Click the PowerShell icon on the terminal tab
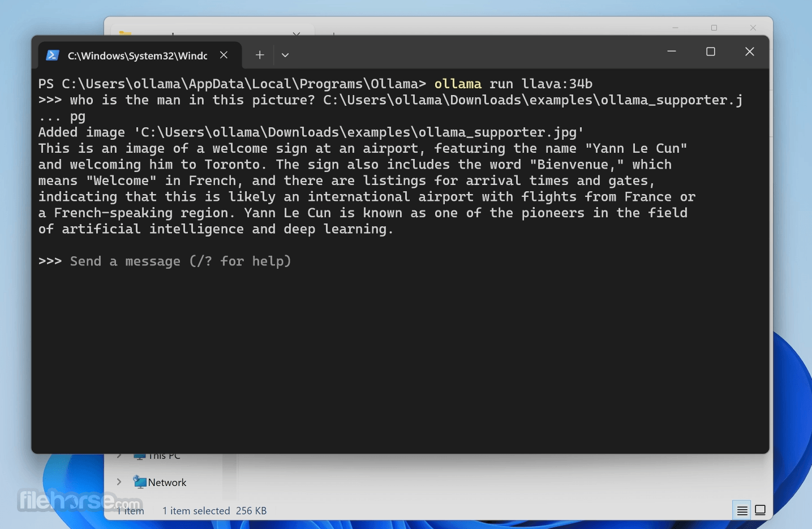Screen dimensions: 812x529 click(53, 55)
